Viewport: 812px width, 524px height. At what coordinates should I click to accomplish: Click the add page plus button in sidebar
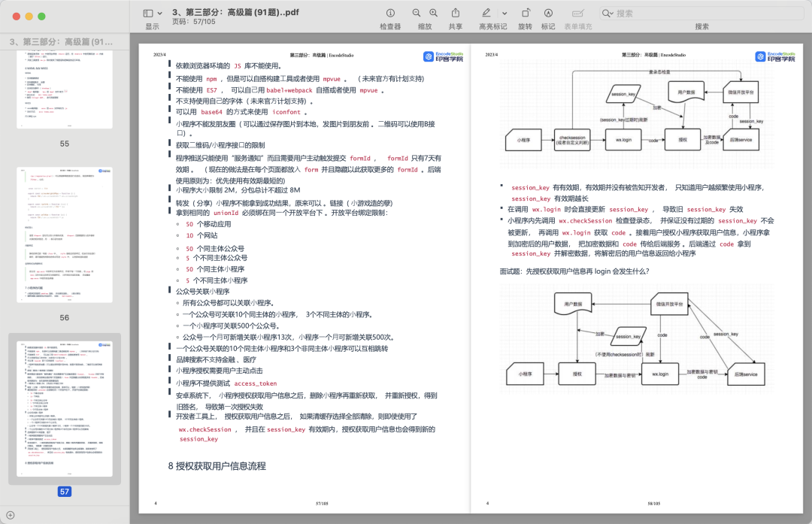coord(11,515)
